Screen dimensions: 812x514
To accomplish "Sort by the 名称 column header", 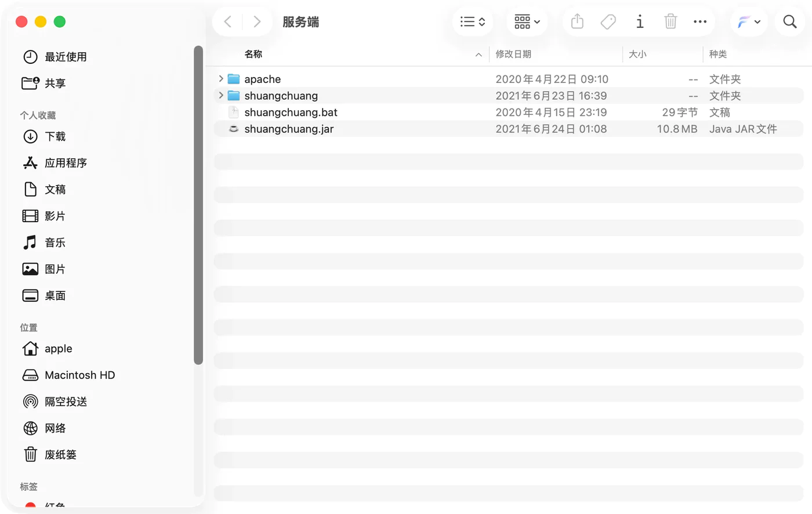I will click(x=253, y=54).
